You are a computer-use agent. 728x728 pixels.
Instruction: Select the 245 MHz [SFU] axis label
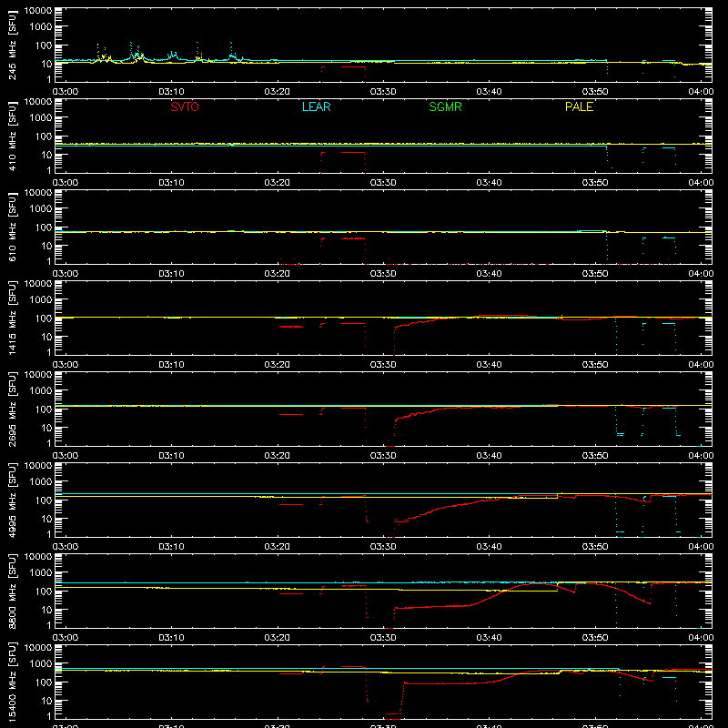(x=12, y=45)
